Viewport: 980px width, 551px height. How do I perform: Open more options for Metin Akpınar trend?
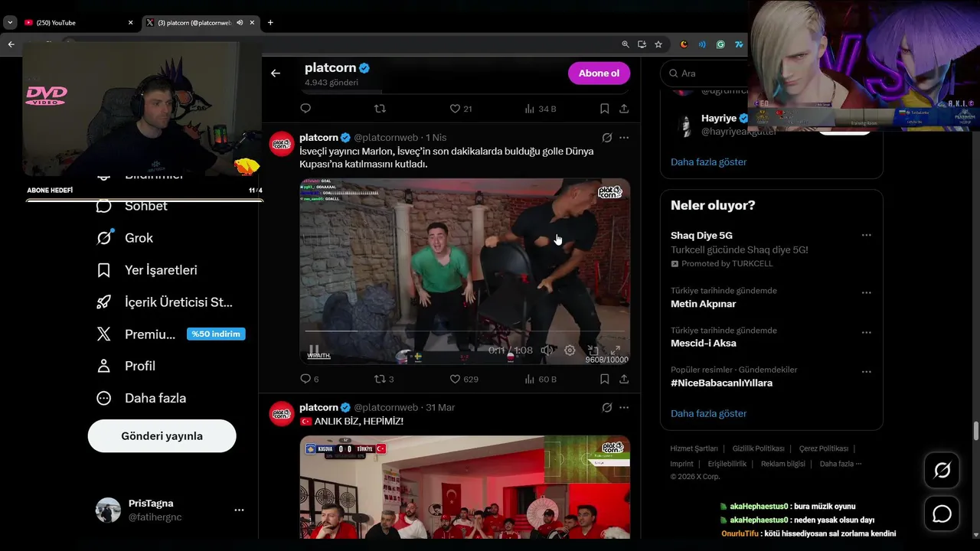tap(866, 293)
